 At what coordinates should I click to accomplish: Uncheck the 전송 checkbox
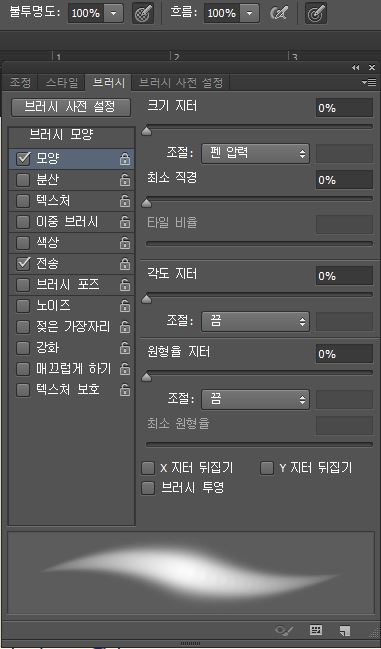23,264
